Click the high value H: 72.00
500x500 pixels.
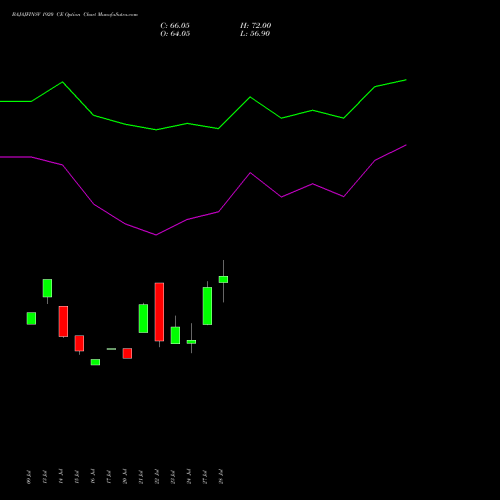pos(255,26)
